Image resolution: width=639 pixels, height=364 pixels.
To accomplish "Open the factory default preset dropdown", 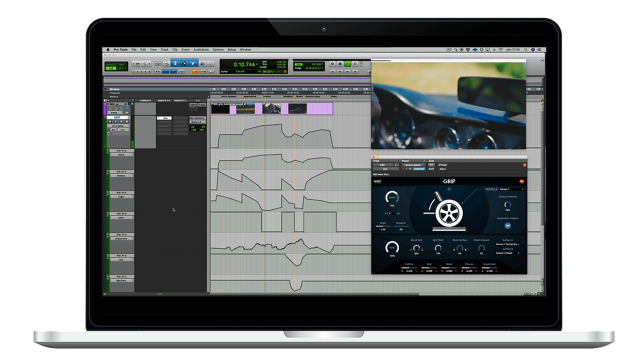I will click(413, 165).
